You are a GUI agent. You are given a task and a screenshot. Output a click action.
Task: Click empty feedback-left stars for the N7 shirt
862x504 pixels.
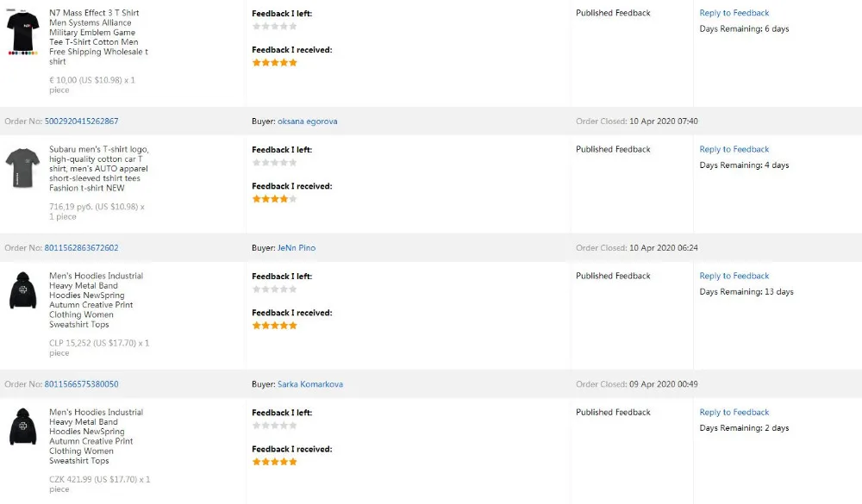pos(274,27)
